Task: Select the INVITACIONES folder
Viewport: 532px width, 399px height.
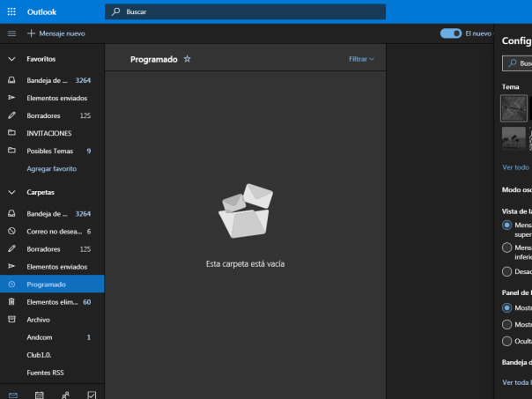Action: 49,133
